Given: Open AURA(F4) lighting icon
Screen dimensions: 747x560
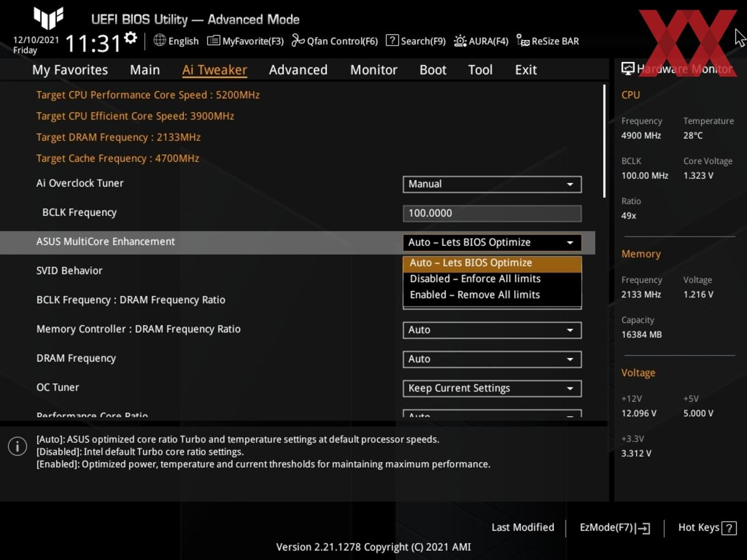Looking at the screenshot, I should 460,41.
